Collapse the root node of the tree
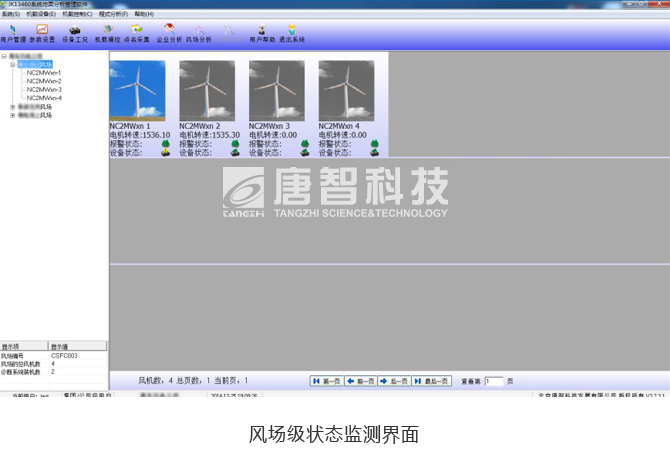Image resolution: width=670 pixels, height=450 pixels. (x=4, y=56)
